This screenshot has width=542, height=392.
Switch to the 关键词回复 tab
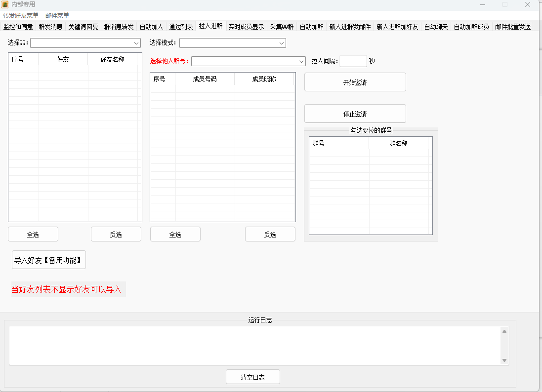click(x=83, y=27)
